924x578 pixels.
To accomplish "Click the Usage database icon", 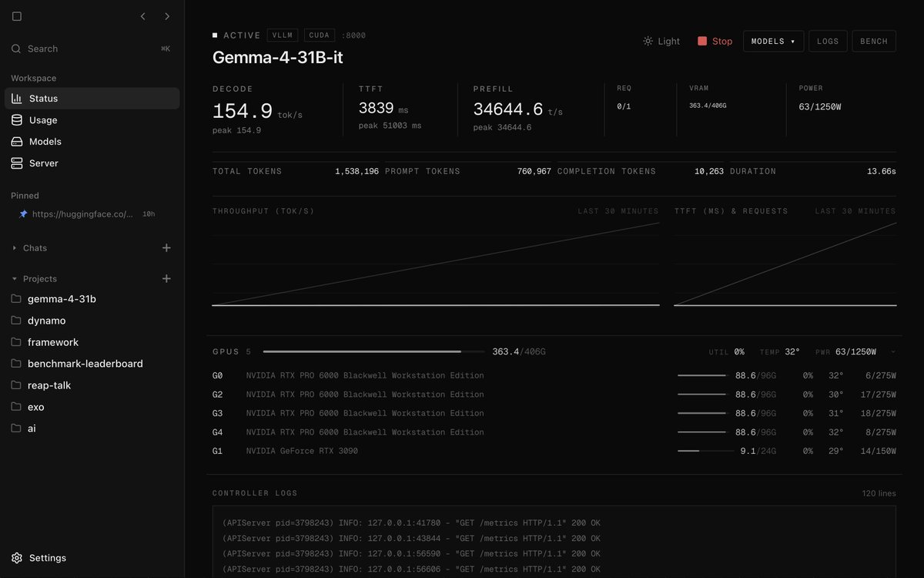I will pyautogui.click(x=16, y=120).
